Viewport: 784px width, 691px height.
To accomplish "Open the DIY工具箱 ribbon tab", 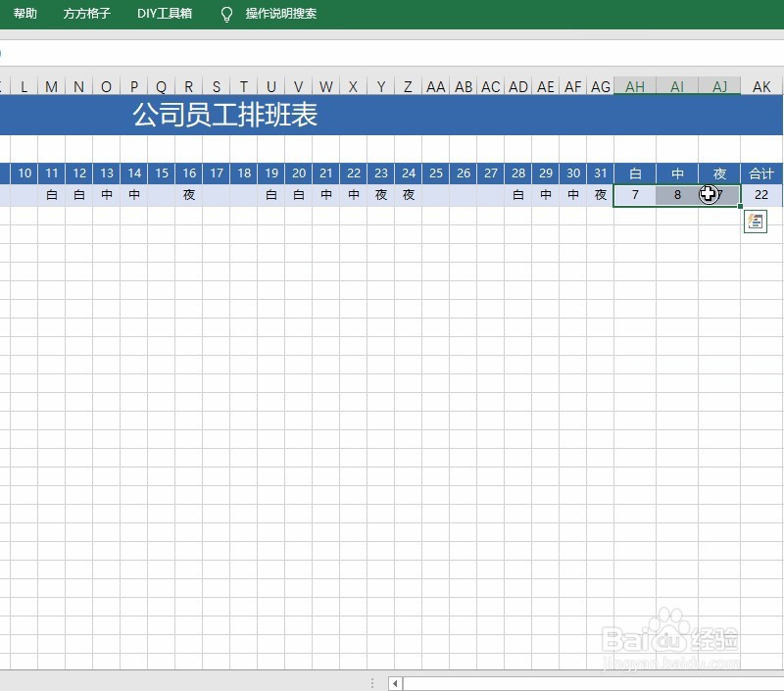I will click(165, 14).
